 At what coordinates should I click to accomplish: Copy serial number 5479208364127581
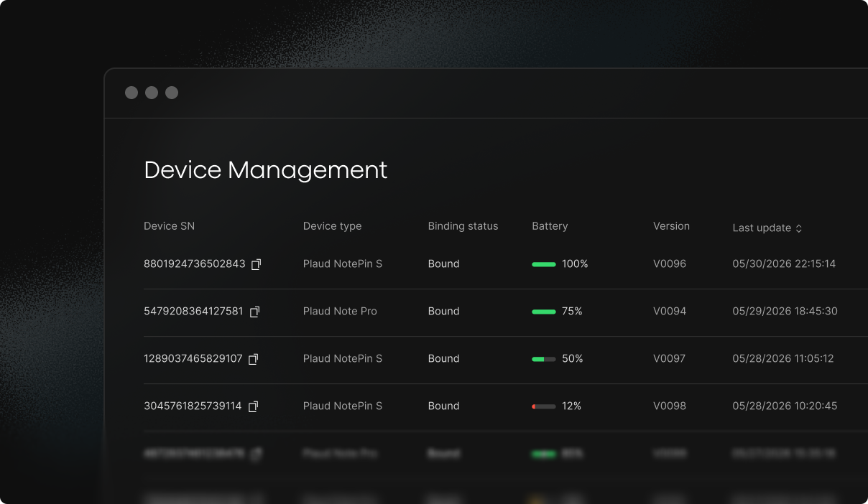[x=254, y=312]
